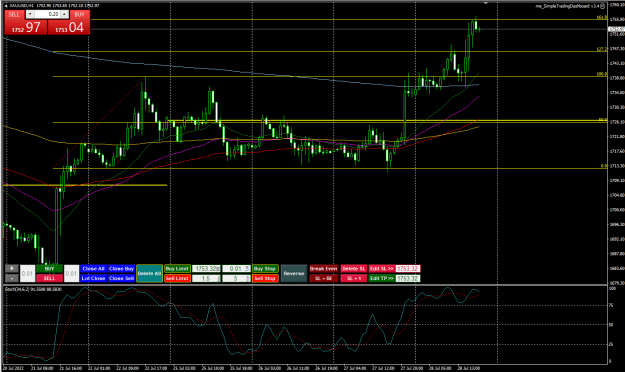Click the expert advisor smiley face icon
Screen dimensions: 625x372
tap(603, 6)
